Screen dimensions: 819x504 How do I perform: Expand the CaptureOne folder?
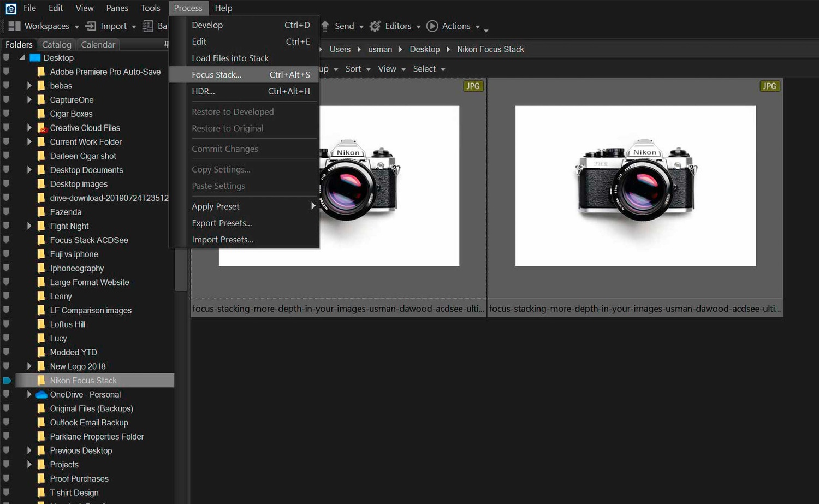click(29, 99)
